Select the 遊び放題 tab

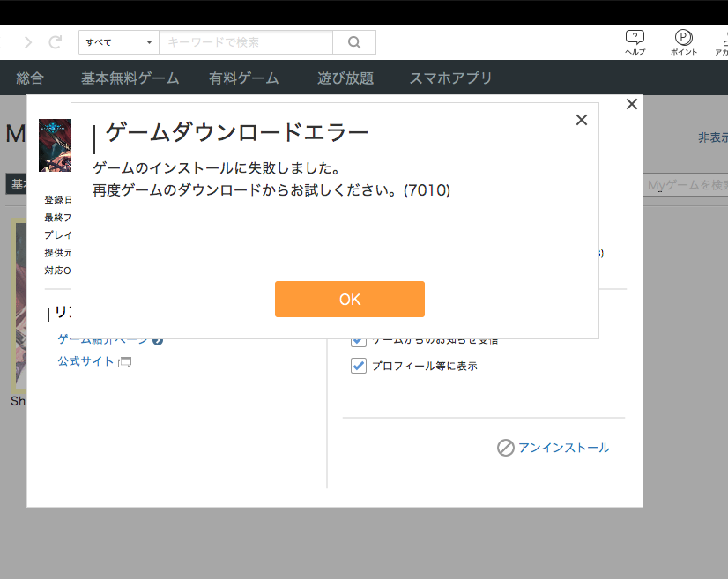(345, 78)
